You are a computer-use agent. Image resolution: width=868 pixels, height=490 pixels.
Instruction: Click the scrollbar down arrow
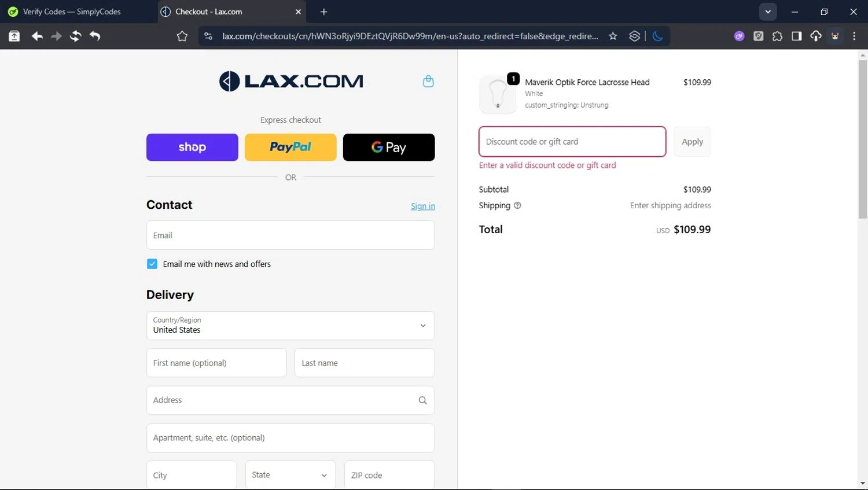(863, 484)
